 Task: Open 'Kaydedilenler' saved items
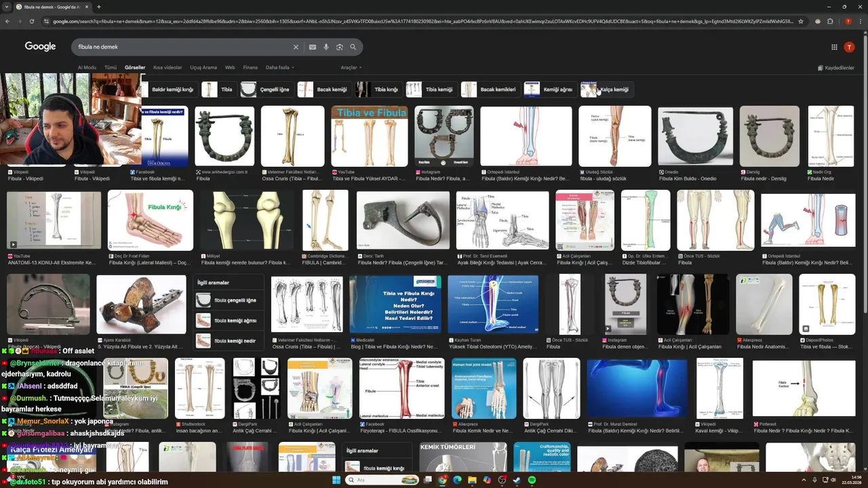click(x=836, y=68)
